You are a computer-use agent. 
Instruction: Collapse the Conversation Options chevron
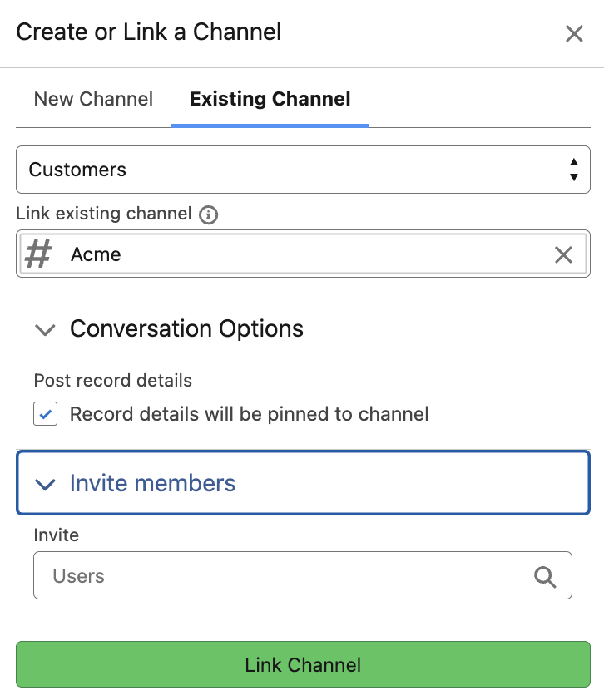45,329
